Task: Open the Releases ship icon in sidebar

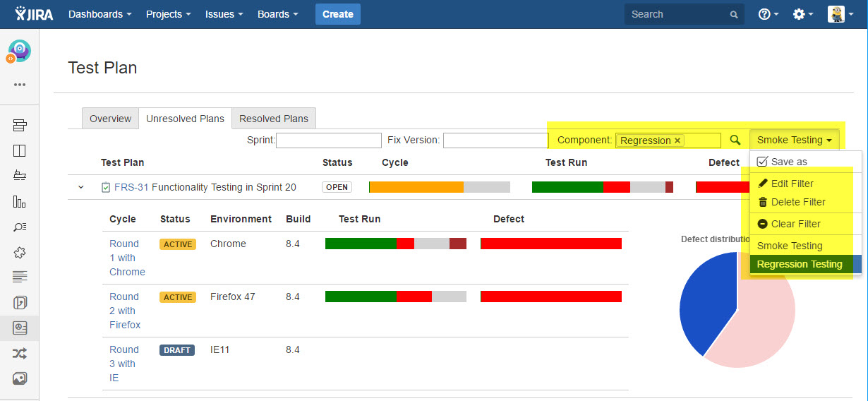Action: [20, 176]
